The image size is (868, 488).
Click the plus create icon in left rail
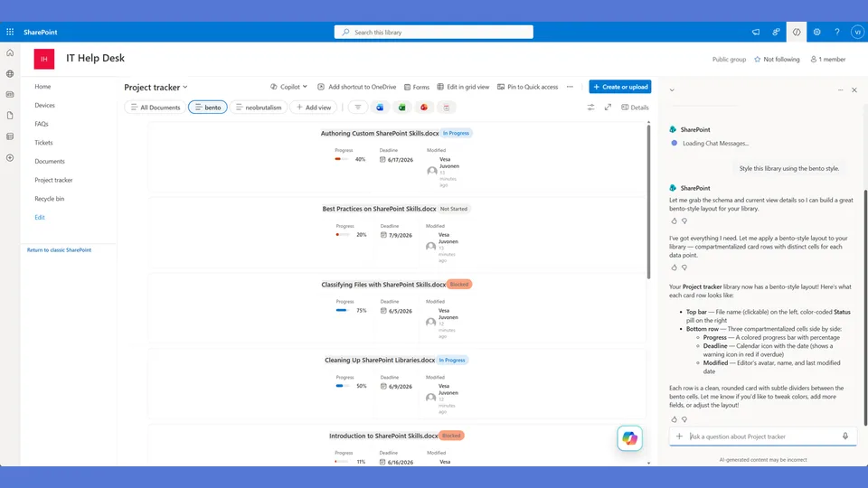coord(10,157)
